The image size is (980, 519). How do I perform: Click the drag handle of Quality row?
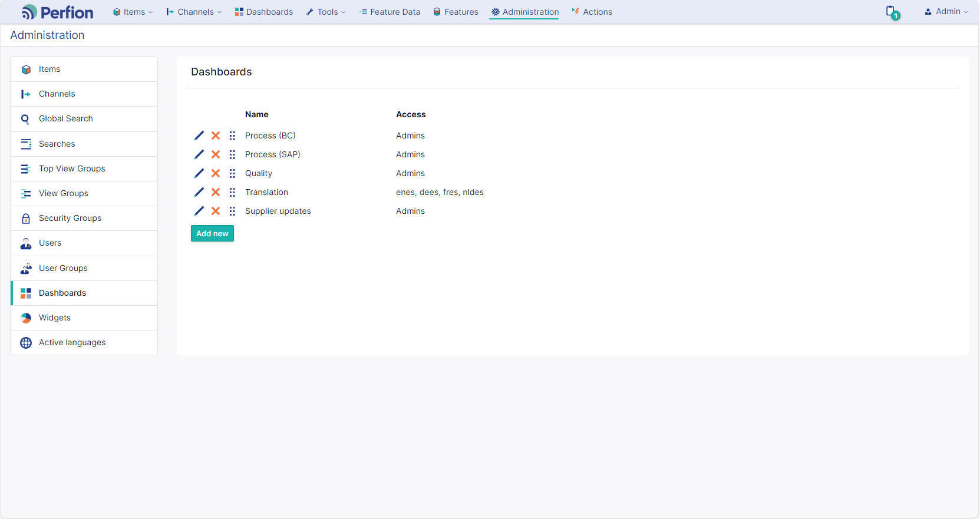[232, 173]
